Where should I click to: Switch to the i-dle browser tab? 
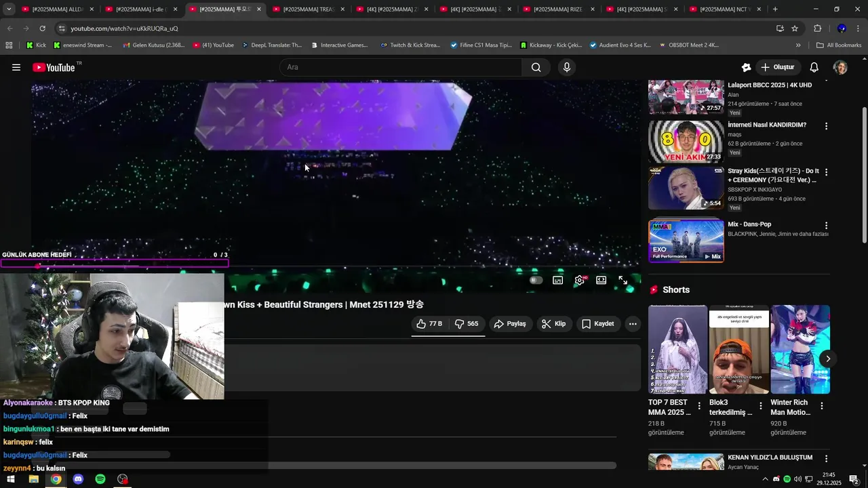[140, 9]
